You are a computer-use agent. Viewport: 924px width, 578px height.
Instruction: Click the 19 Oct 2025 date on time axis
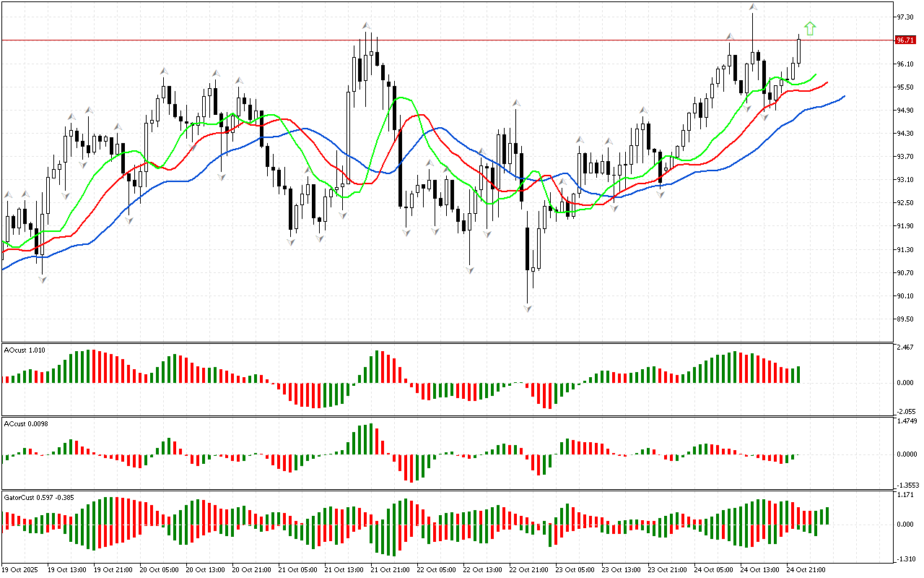click(x=19, y=569)
